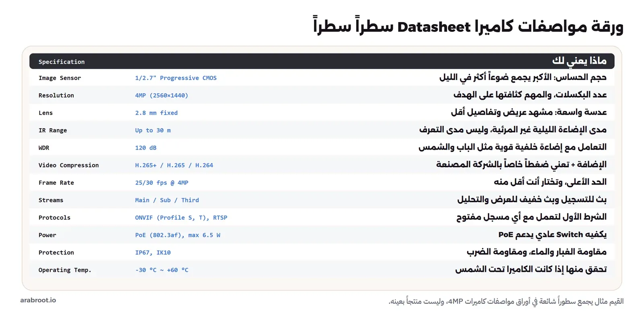Select the 'WDR' row label
644x318 pixels.
pyautogui.click(x=44, y=148)
